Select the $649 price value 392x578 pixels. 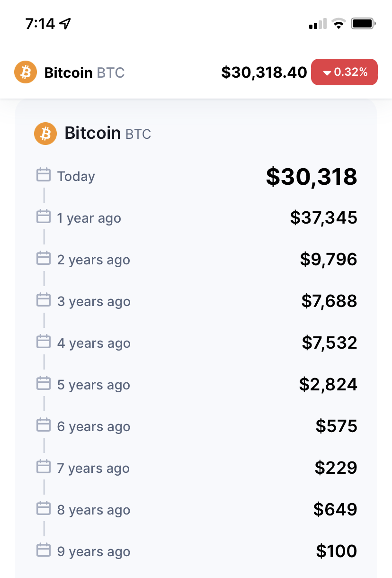click(335, 509)
